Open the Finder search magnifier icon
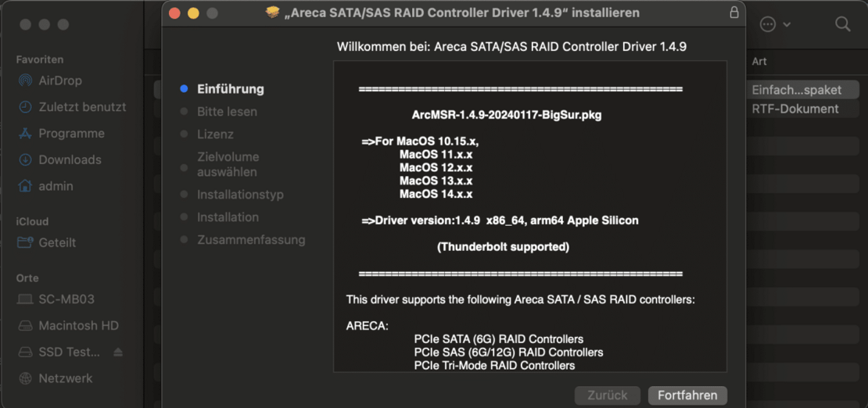The image size is (868, 408). click(842, 24)
